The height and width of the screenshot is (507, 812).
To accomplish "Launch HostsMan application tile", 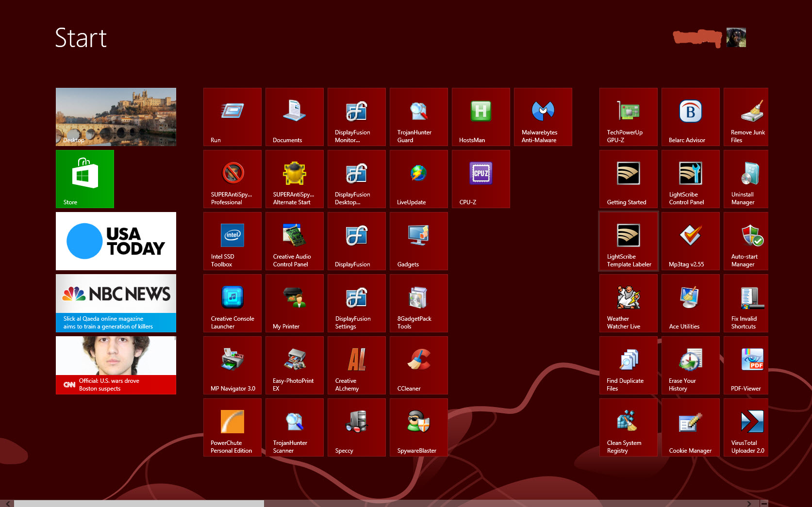I will coord(481,117).
